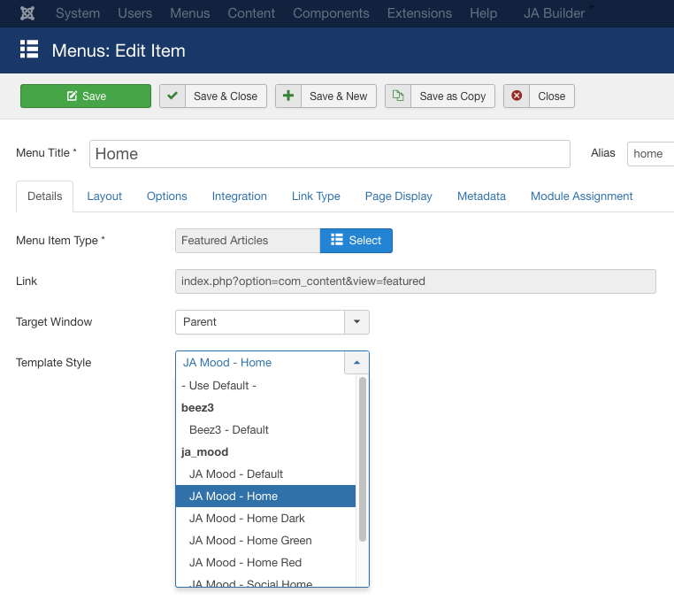Select the - Use Default - option

pos(218,386)
